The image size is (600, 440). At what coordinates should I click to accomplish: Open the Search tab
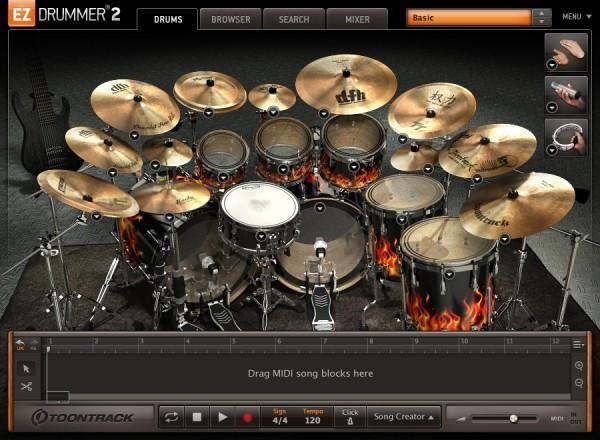click(294, 18)
